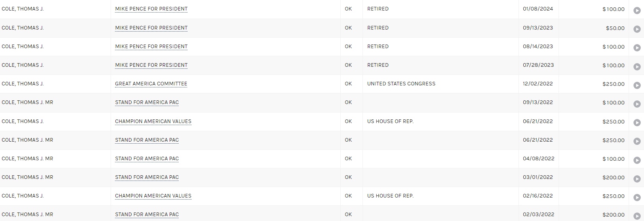Open Mike Pence For President link, 01/08/2024 row
The width and height of the screenshot is (644, 221).
[x=151, y=9]
